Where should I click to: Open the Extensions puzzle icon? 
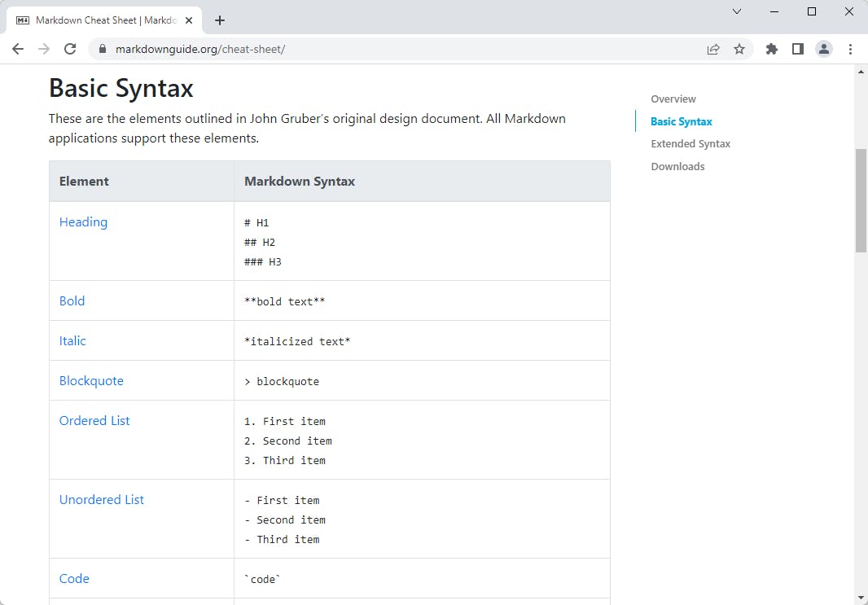coord(772,49)
